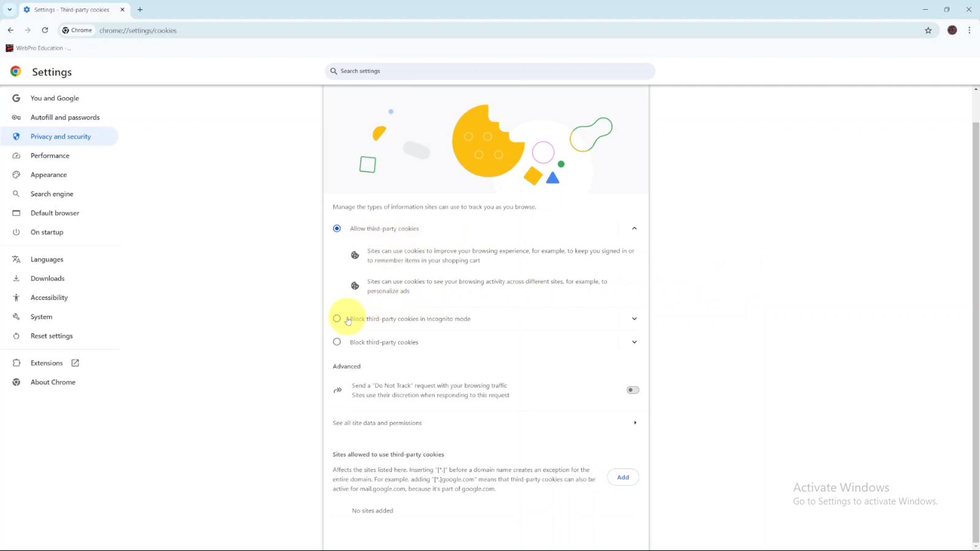Open the tab search dropdown arrow
The image size is (980, 551).
click(x=10, y=10)
